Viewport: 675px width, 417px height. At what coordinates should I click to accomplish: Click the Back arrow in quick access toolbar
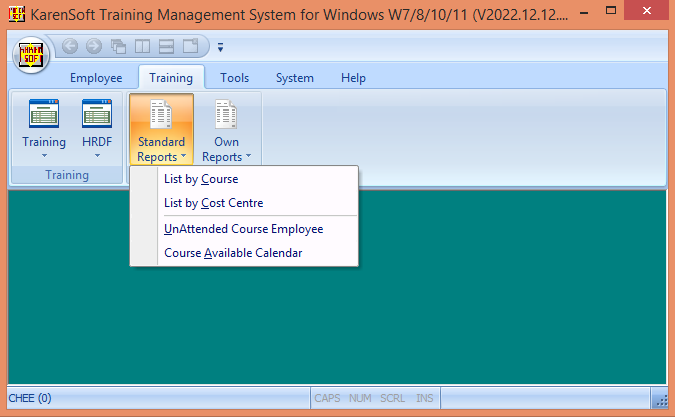(x=70, y=46)
